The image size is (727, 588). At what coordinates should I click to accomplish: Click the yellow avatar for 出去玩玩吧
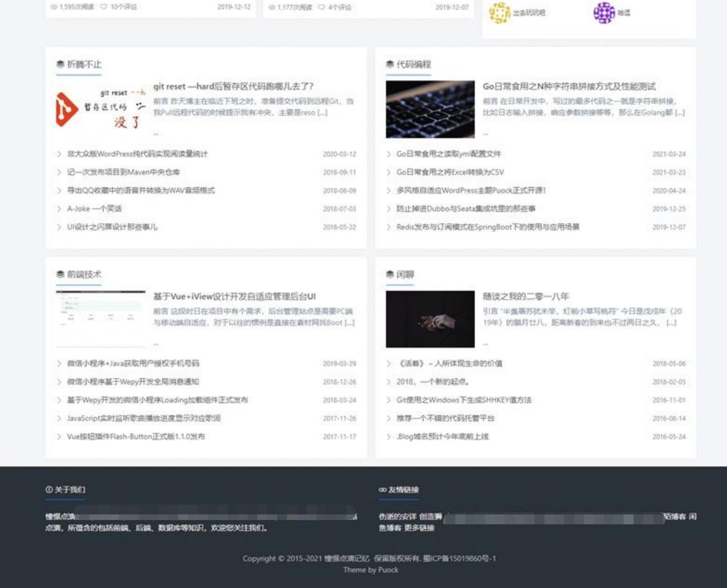tap(499, 12)
